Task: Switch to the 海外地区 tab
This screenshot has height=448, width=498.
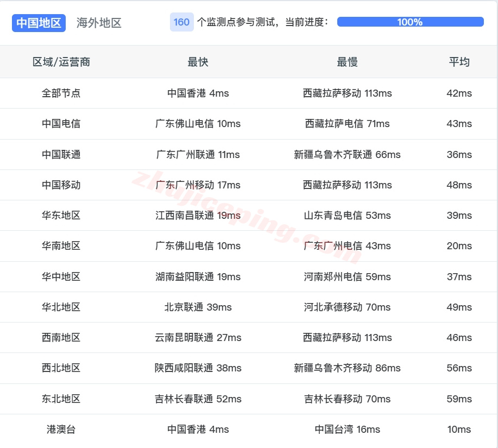Action: [98, 23]
